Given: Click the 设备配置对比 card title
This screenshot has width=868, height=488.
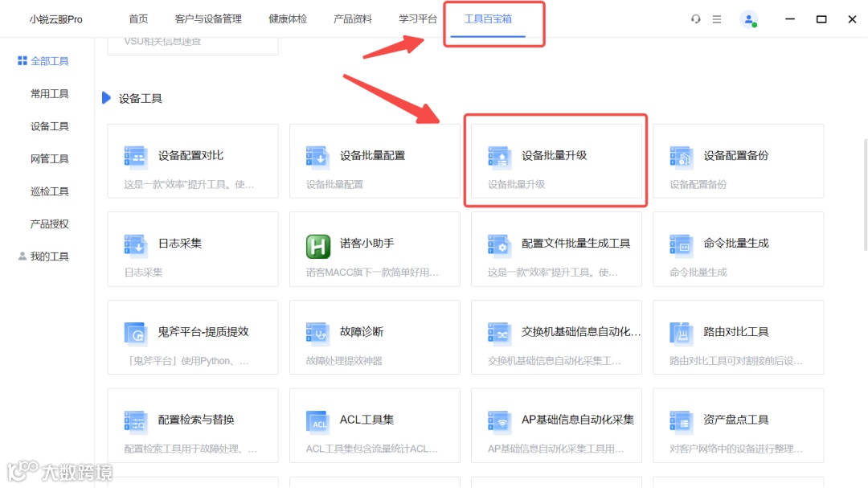Looking at the screenshot, I should [x=190, y=156].
